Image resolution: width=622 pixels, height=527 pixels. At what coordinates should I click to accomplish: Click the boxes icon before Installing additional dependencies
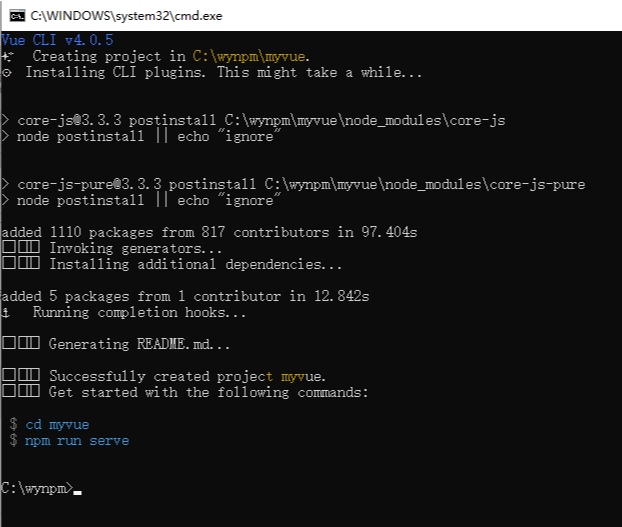[21, 264]
